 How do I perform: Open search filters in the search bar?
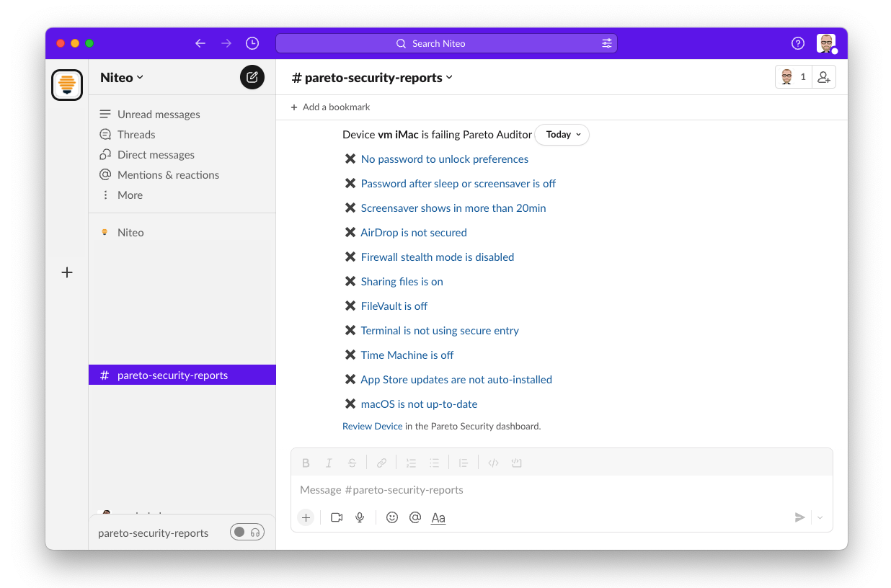coord(607,43)
